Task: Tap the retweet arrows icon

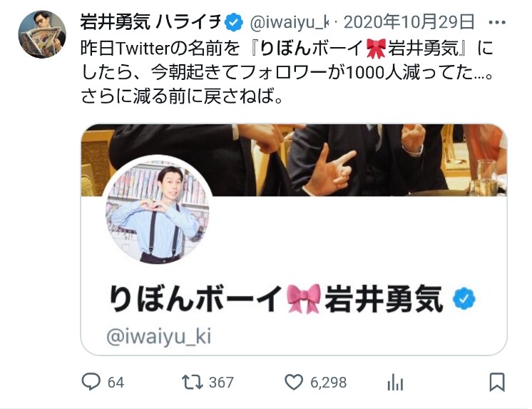Action: [193, 382]
